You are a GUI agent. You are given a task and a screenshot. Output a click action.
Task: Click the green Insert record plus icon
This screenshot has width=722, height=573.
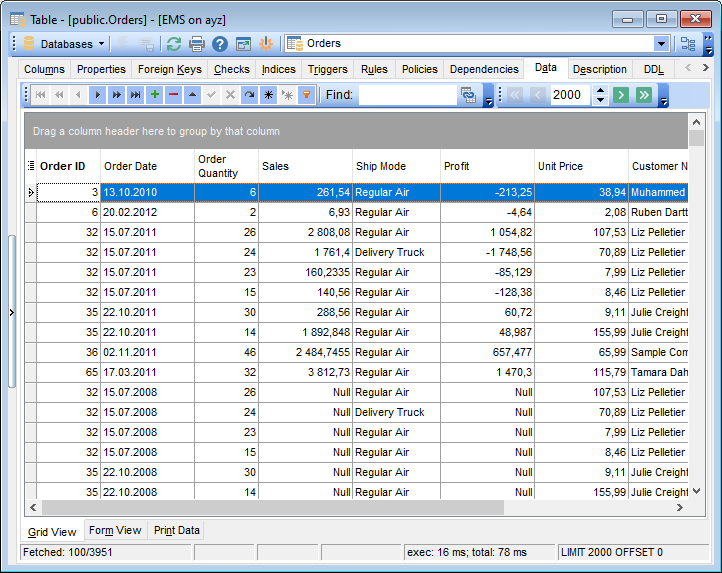(154, 95)
